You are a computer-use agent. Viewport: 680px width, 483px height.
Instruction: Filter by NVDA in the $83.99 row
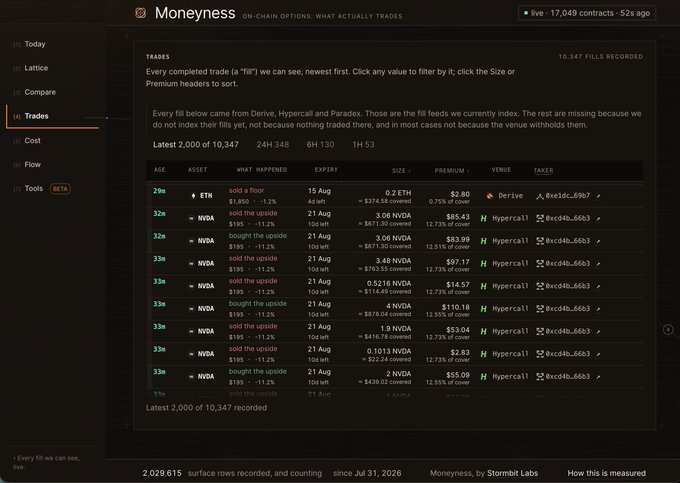tap(206, 241)
